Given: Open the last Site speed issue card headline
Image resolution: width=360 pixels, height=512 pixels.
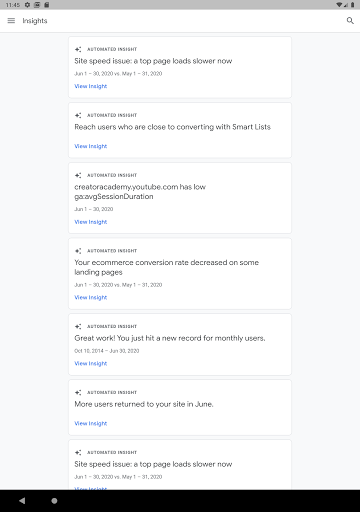Looking at the screenshot, I should 153,464.
